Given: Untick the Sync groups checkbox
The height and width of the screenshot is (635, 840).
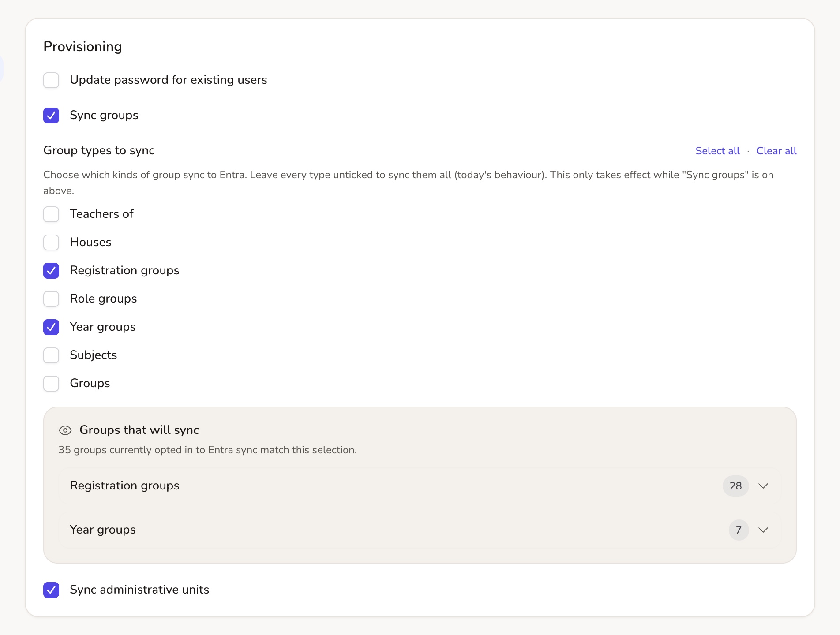Looking at the screenshot, I should coord(51,116).
